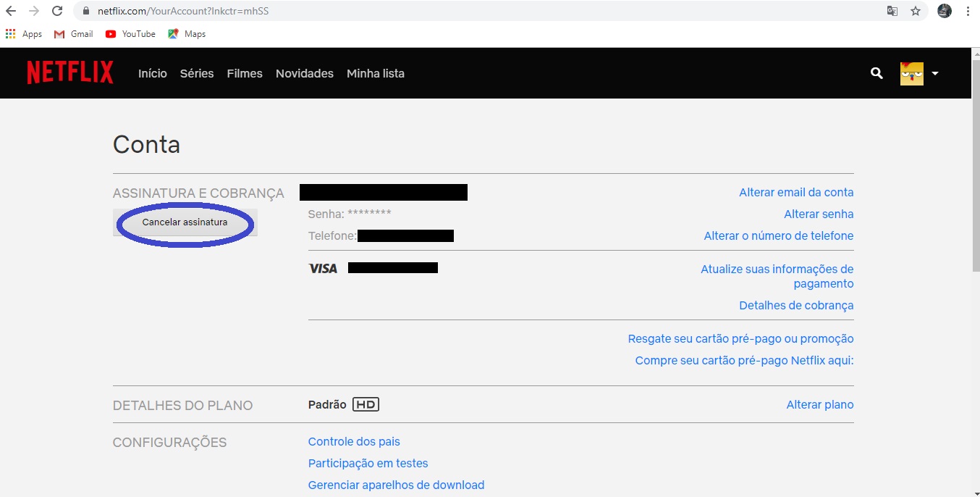The width and height of the screenshot is (980, 497).
Task: Go to the Séries menu item
Action: 197,73
